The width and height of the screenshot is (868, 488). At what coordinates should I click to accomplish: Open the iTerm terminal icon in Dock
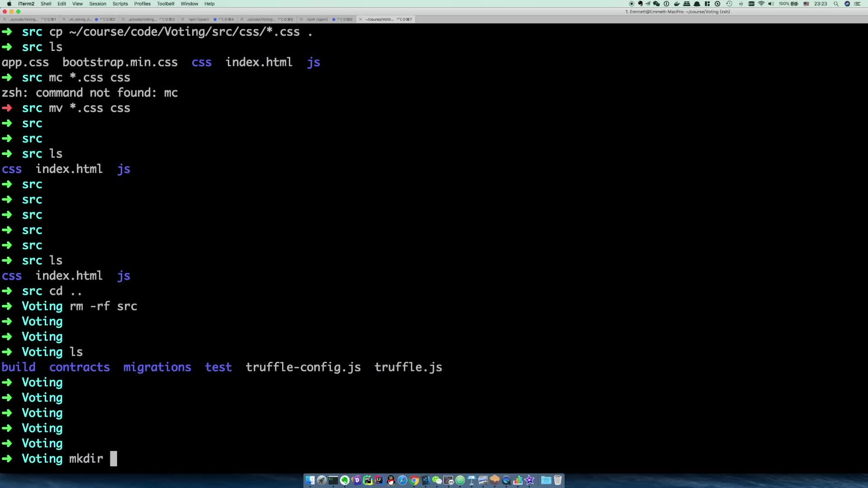tap(333, 480)
